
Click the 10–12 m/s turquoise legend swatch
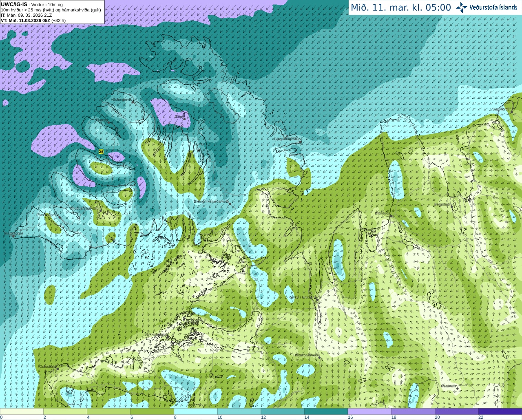(x=239, y=411)
